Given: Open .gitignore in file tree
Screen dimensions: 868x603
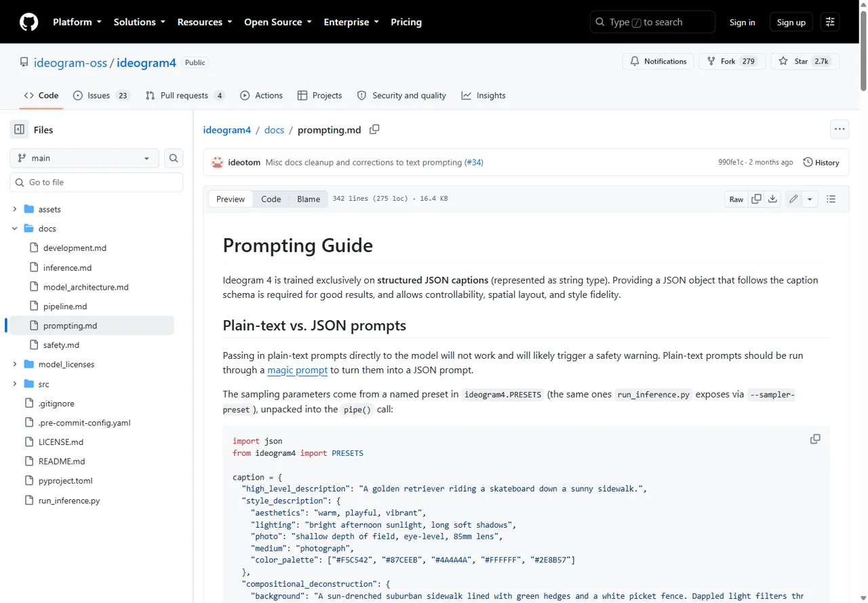Looking at the screenshot, I should [x=56, y=403].
